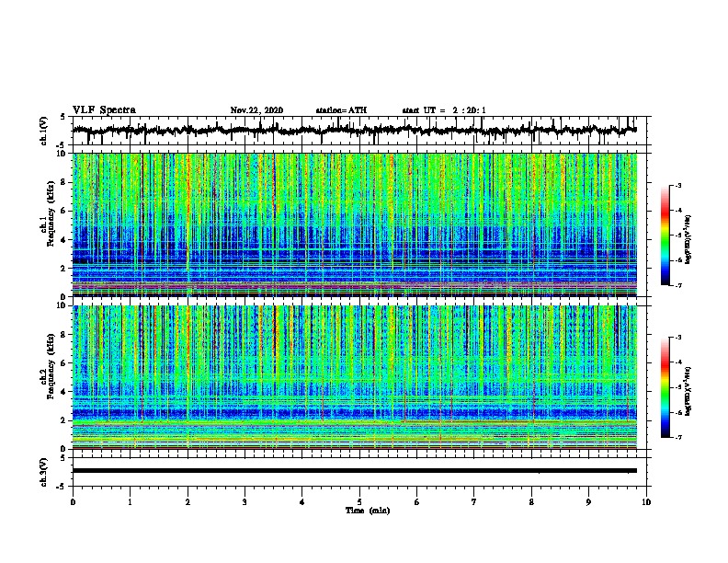Click the "-3" tick on ch.1 colorbar
The height and width of the screenshot is (563, 728).
click(x=677, y=185)
